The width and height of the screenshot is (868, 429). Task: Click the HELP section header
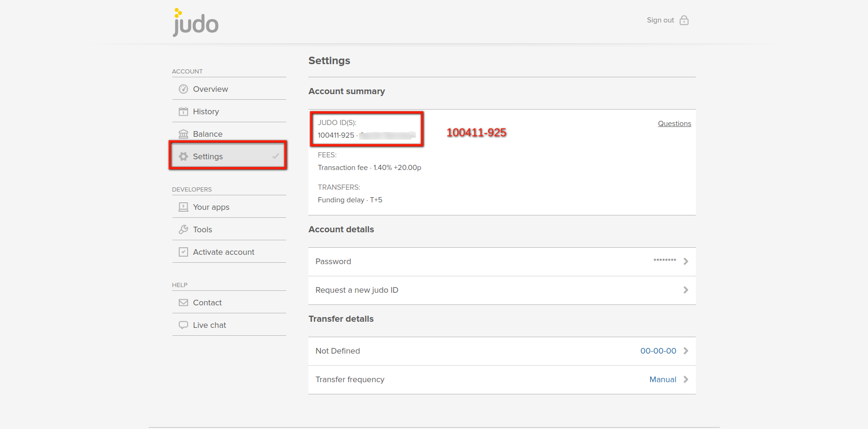pyautogui.click(x=180, y=285)
